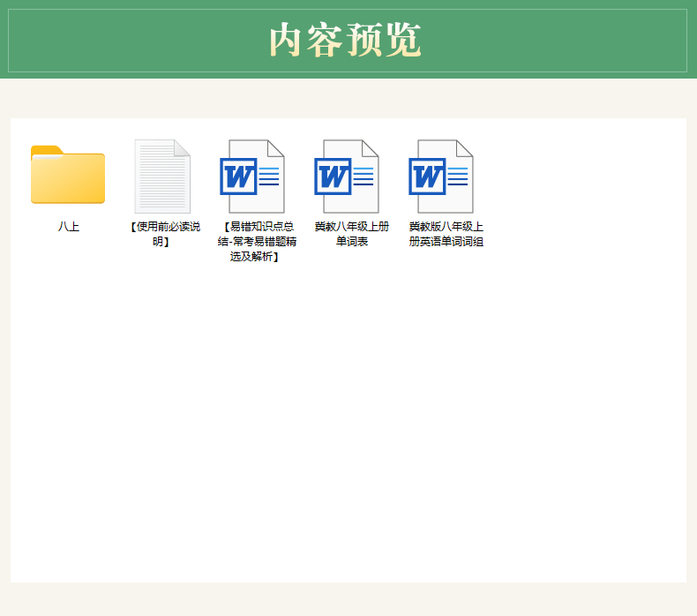The width and height of the screenshot is (697, 616).
Task: Open the 八上 folder icon
Action: pos(68,175)
